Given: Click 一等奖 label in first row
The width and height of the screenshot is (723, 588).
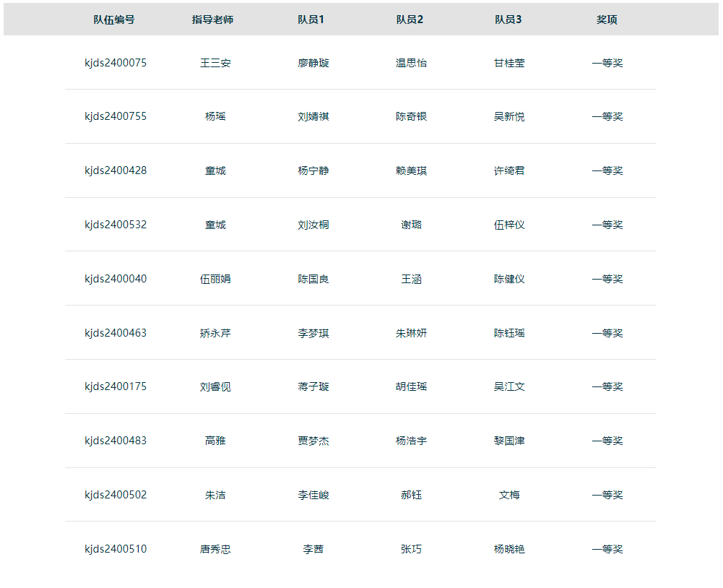Looking at the screenshot, I should coord(605,62).
